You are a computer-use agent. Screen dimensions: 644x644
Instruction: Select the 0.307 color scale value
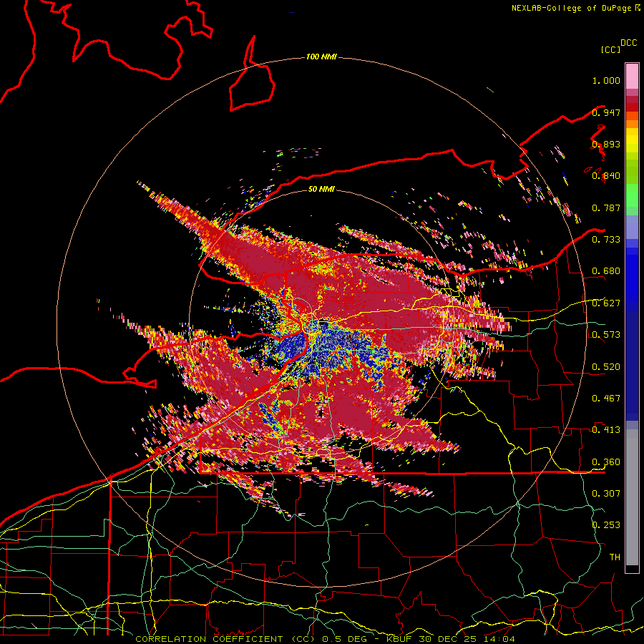(606, 494)
